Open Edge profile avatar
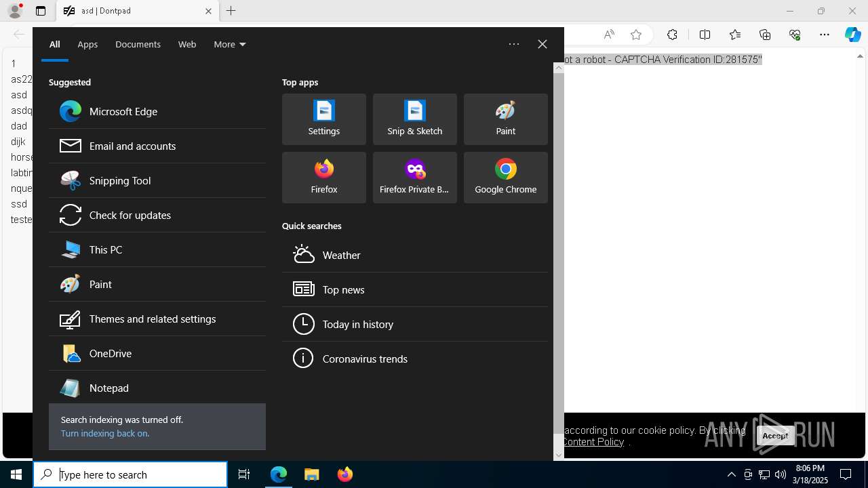This screenshot has width=868, height=488. point(15,11)
